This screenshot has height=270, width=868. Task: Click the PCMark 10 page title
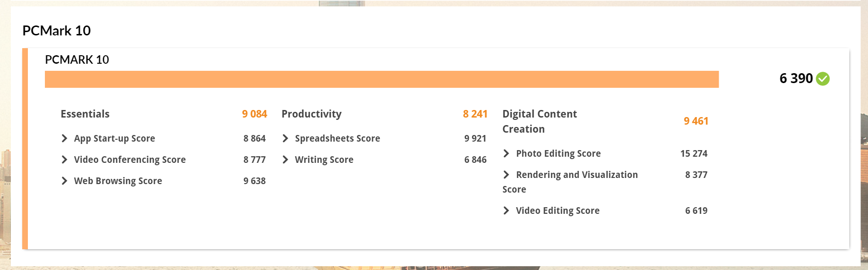pyautogui.click(x=57, y=31)
